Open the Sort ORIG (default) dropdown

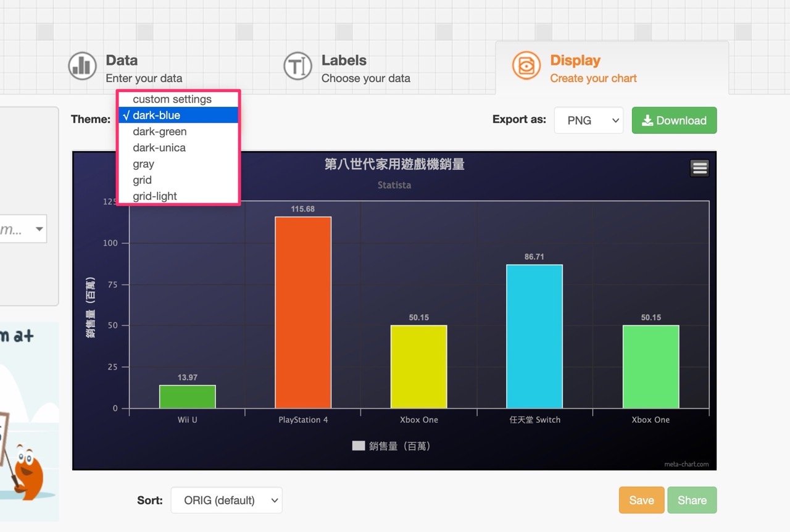tap(226, 501)
